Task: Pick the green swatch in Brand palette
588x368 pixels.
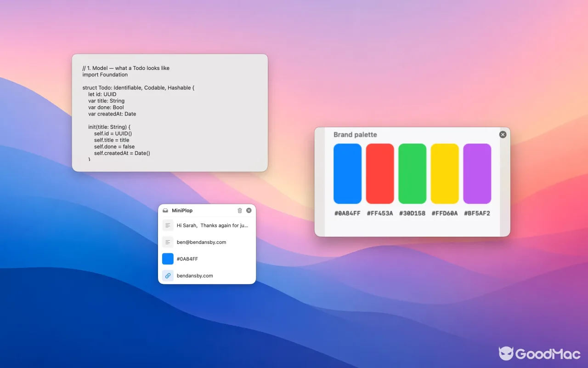Action: pyautogui.click(x=412, y=173)
